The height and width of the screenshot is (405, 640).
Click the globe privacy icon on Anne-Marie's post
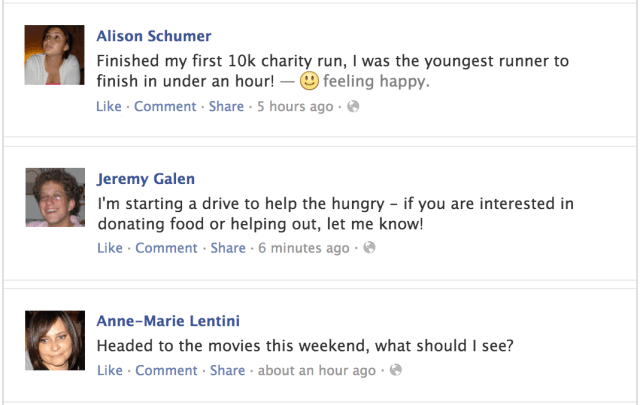(395, 371)
